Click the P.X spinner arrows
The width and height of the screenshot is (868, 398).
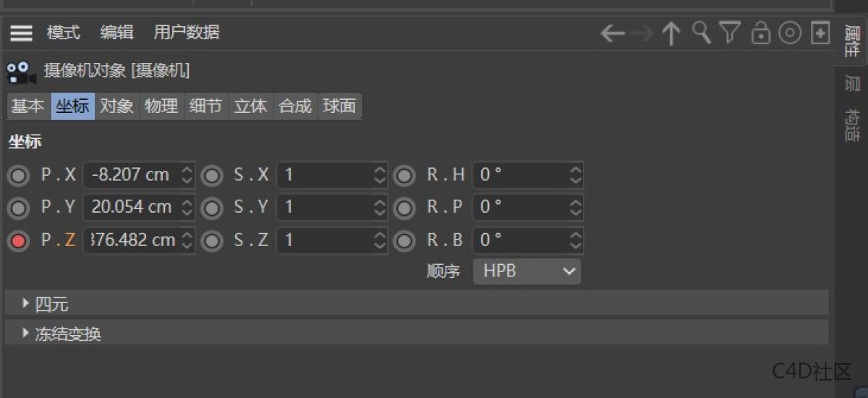(x=187, y=175)
